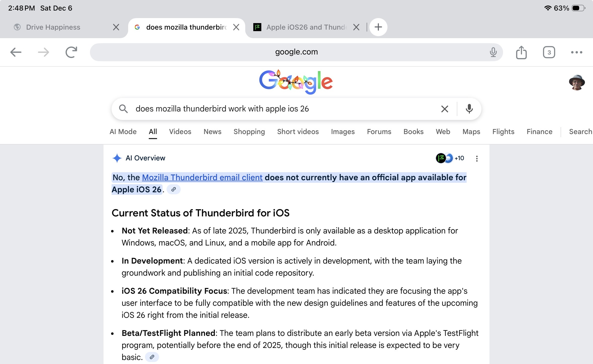Clear the Google search query text
Image resolution: width=593 pixels, height=364 pixels.
[x=444, y=109]
